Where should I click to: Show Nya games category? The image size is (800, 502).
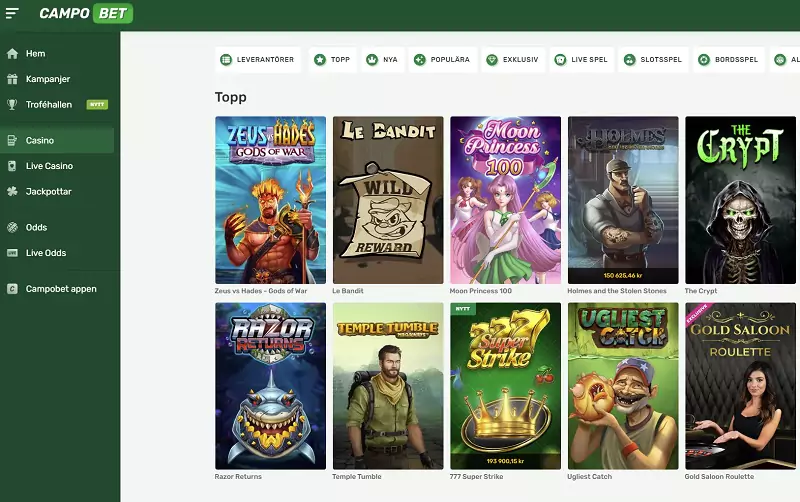pos(382,60)
